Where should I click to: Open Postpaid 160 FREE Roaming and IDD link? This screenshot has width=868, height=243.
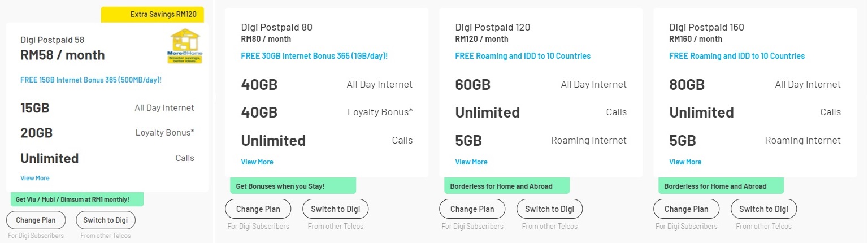pyautogui.click(x=737, y=56)
